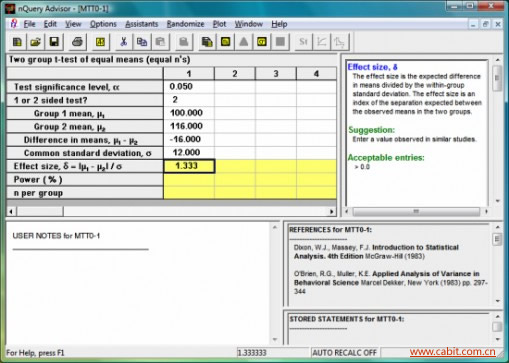Click the References pane scroll-down arrow
The width and height of the screenshot is (509, 363).
click(497, 301)
